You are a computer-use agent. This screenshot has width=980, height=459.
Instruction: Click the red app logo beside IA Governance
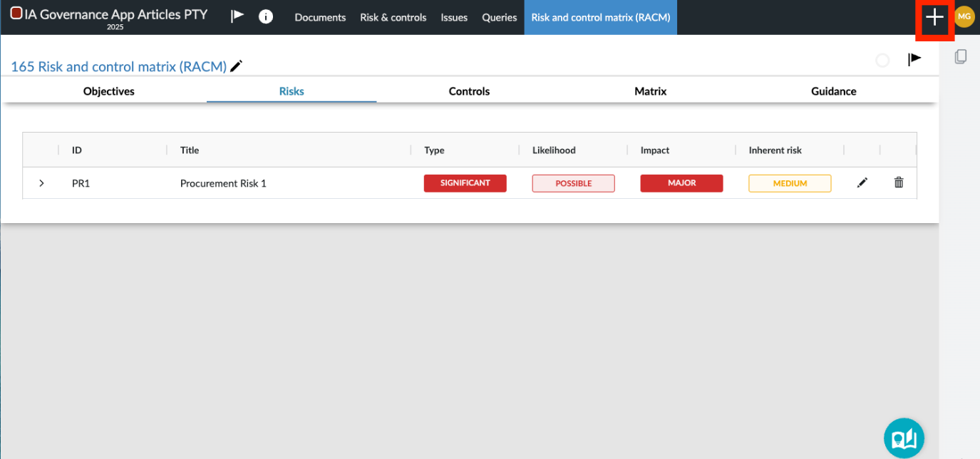pyautogui.click(x=16, y=13)
